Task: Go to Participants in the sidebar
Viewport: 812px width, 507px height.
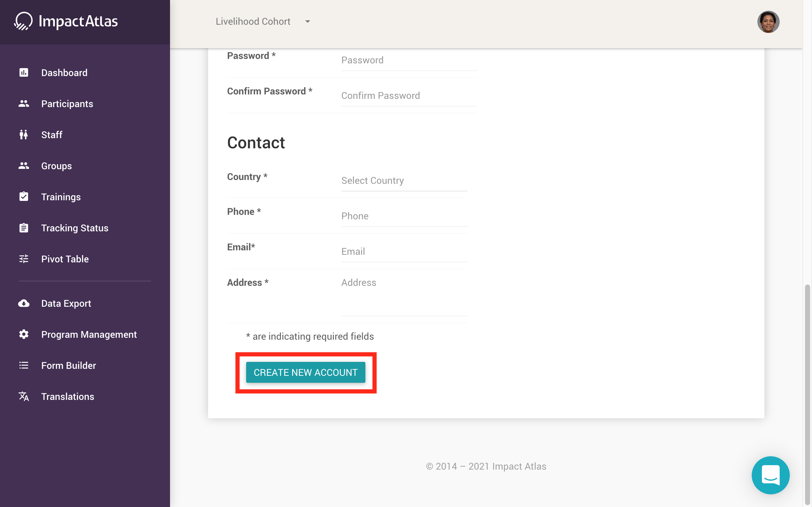Action: pyautogui.click(x=67, y=104)
